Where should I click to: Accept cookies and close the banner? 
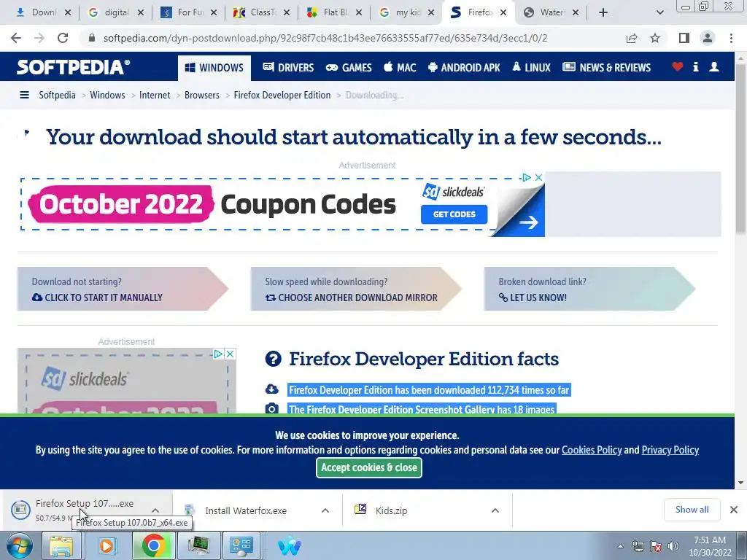tap(368, 467)
